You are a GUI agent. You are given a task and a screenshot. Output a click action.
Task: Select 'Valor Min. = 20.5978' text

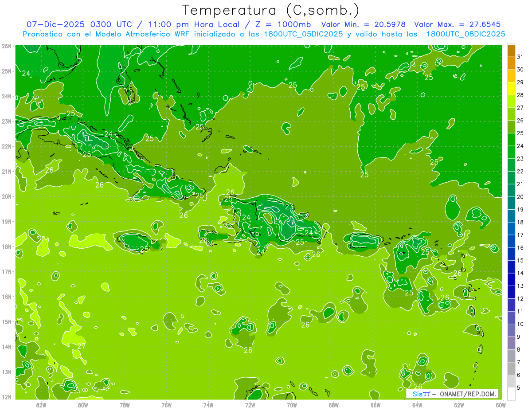click(364, 24)
